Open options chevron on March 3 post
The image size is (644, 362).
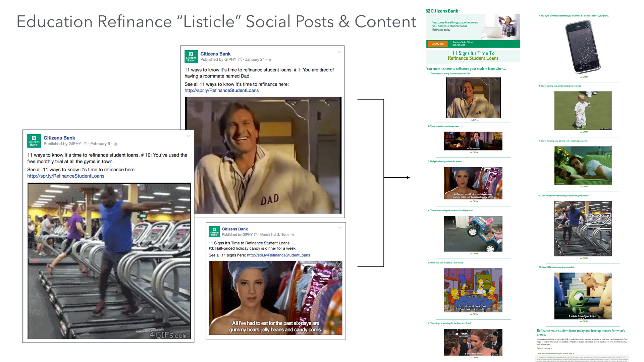tap(340, 228)
